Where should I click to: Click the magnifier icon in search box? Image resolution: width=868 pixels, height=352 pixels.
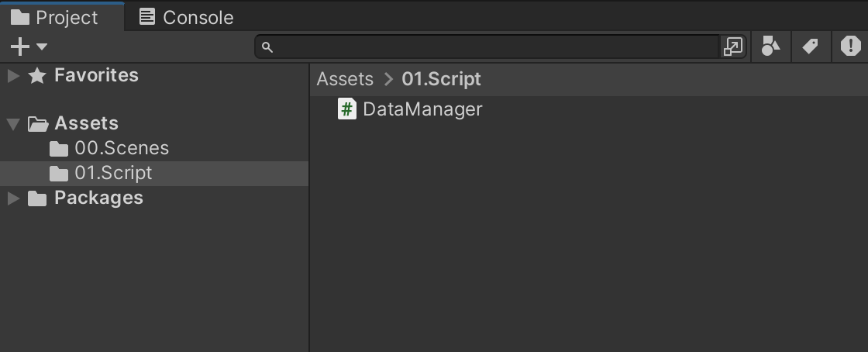point(267,47)
